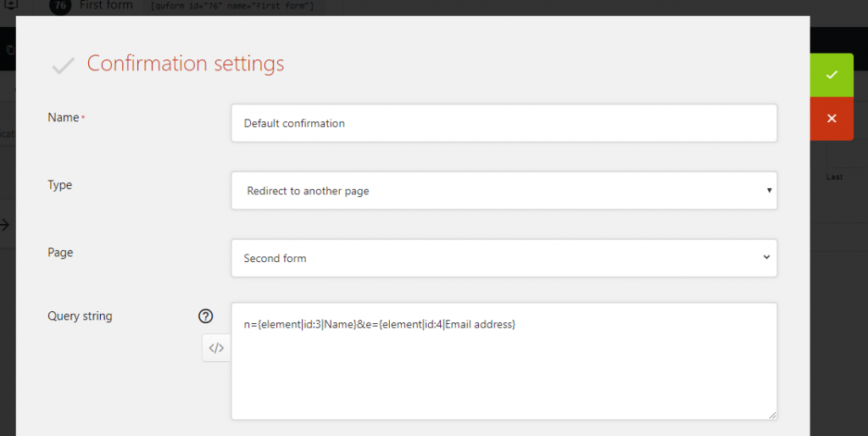Image resolution: width=868 pixels, height=436 pixels.
Task: Click the Name field label
Action: point(64,117)
